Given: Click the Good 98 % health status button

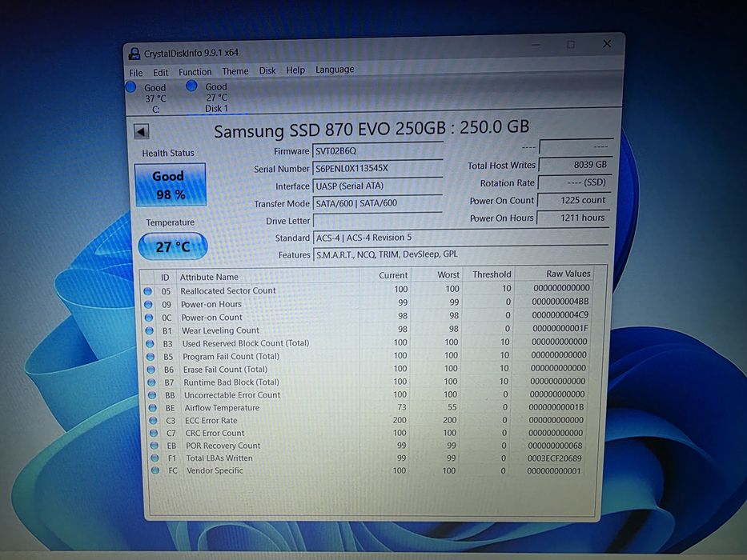Looking at the screenshot, I should point(171,186).
